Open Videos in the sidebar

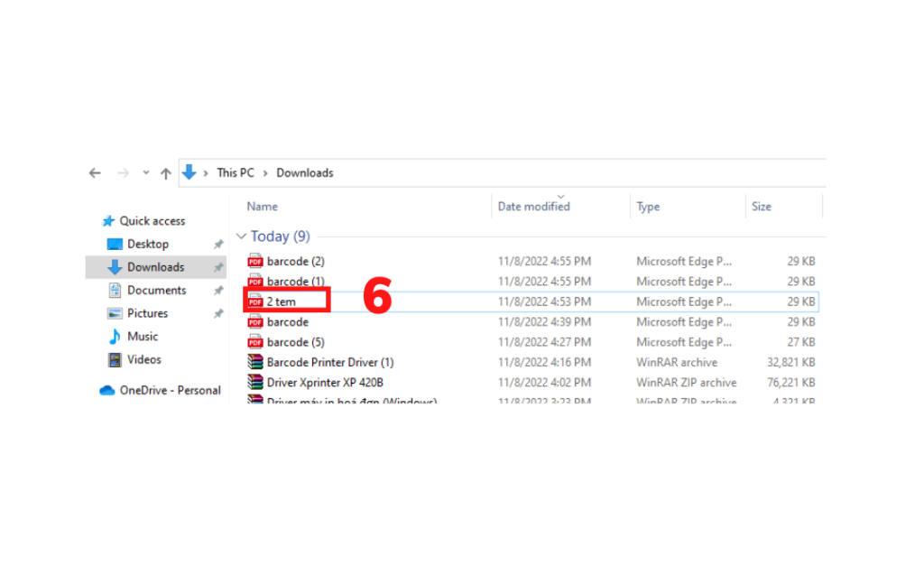[143, 359]
